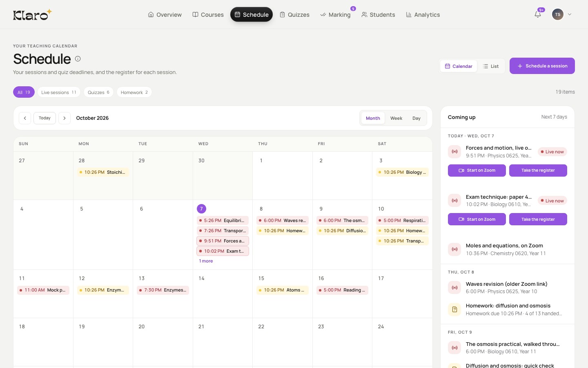Screen dimensions: 588x368
Task: Click live icon for Forces and motion session
Action: coord(454,152)
